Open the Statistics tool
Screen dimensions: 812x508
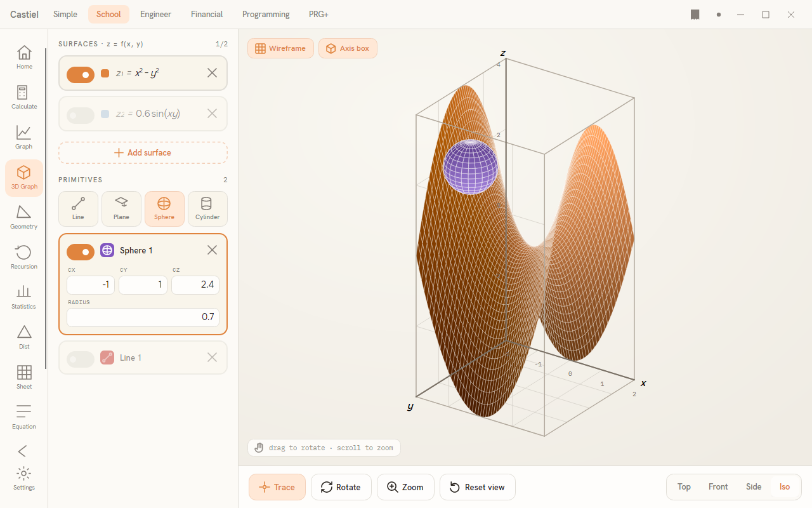tap(24, 297)
